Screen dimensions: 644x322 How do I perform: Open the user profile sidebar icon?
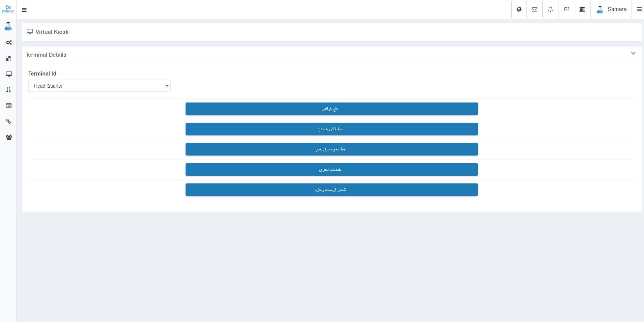(x=8, y=26)
